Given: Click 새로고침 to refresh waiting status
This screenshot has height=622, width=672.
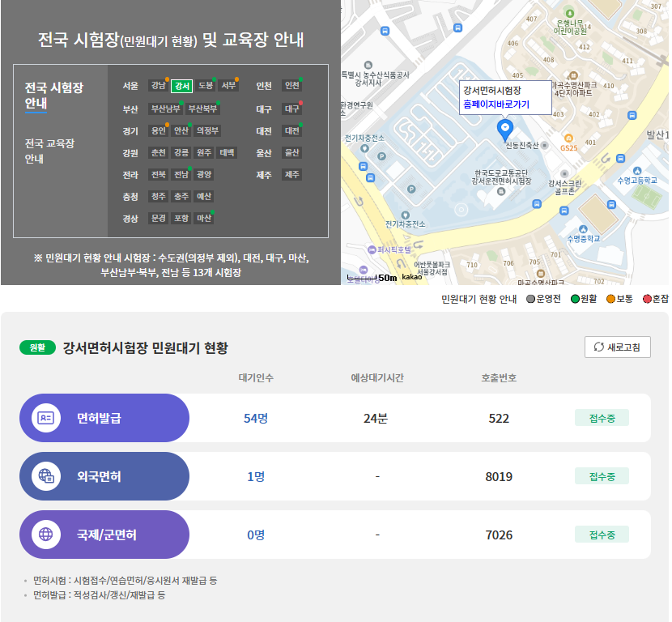Looking at the screenshot, I should [617, 347].
